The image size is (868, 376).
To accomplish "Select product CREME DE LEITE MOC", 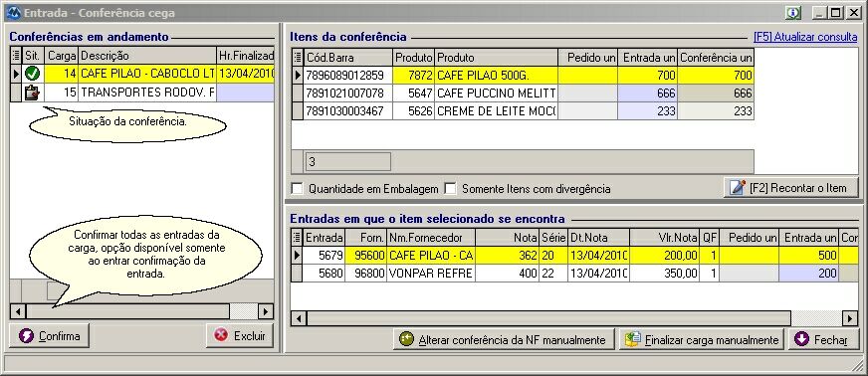I will click(x=497, y=110).
